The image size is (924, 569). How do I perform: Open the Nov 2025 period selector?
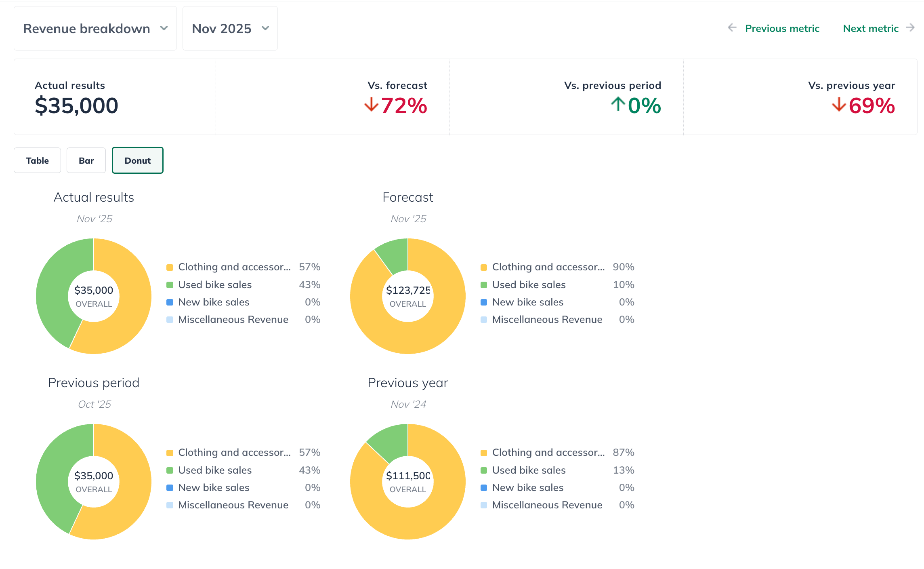pos(229,28)
